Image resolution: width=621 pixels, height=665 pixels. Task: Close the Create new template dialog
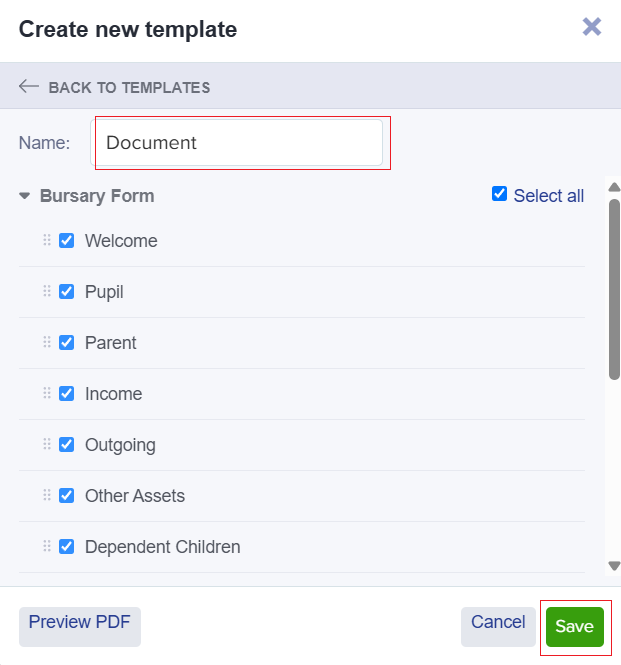tap(592, 27)
